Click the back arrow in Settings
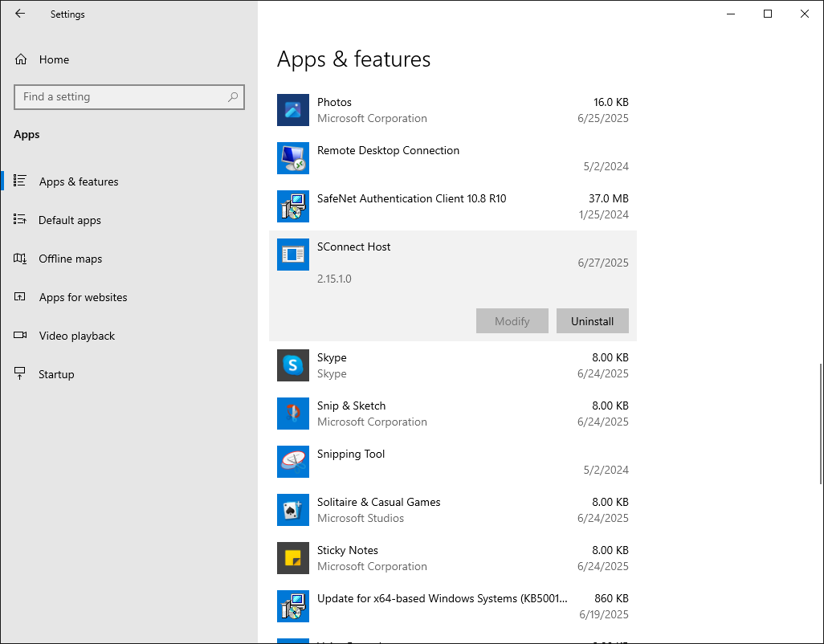 coord(20,14)
